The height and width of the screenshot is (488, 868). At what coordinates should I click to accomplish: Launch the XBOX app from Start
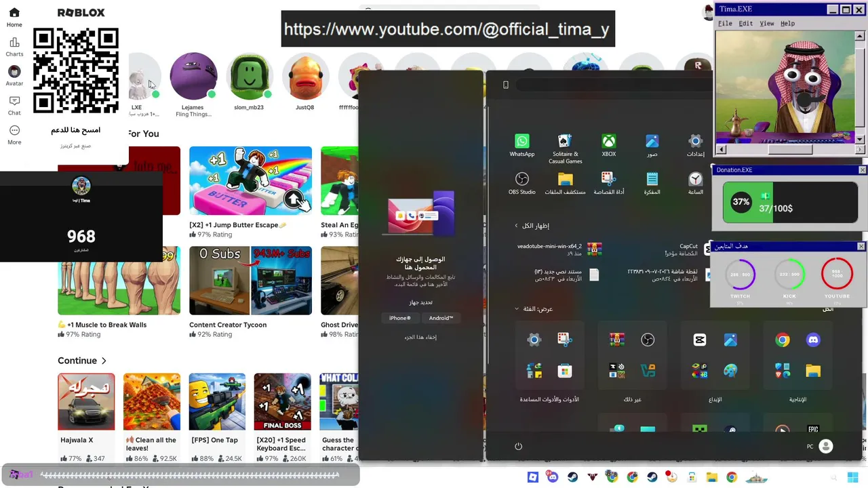609,145
